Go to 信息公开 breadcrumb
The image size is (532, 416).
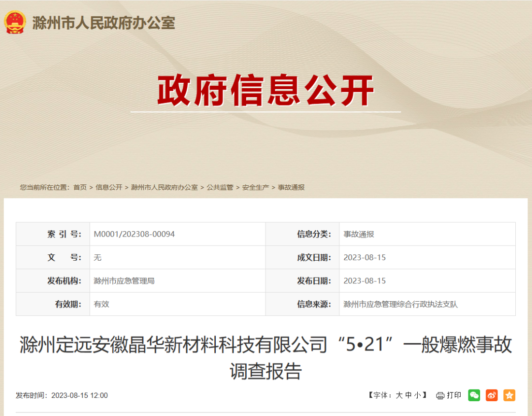coord(109,187)
